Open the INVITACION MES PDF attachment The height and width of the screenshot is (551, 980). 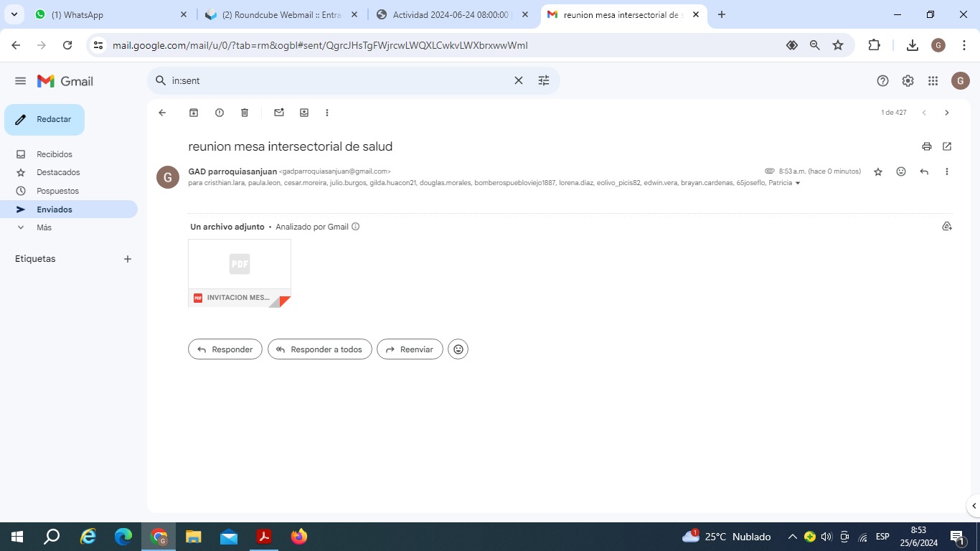[x=240, y=273]
